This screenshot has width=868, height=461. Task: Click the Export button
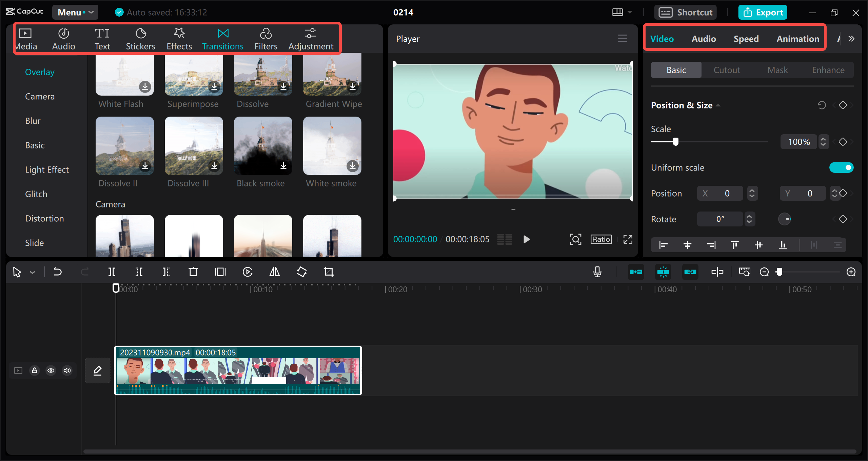pyautogui.click(x=763, y=12)
